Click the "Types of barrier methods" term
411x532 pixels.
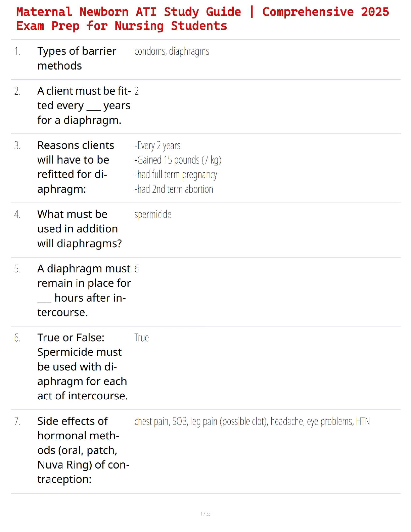pos(77,58)
